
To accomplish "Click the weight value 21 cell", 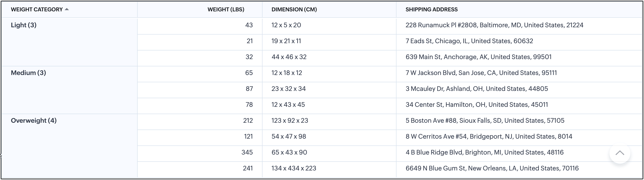I will [x=249, y=41].
